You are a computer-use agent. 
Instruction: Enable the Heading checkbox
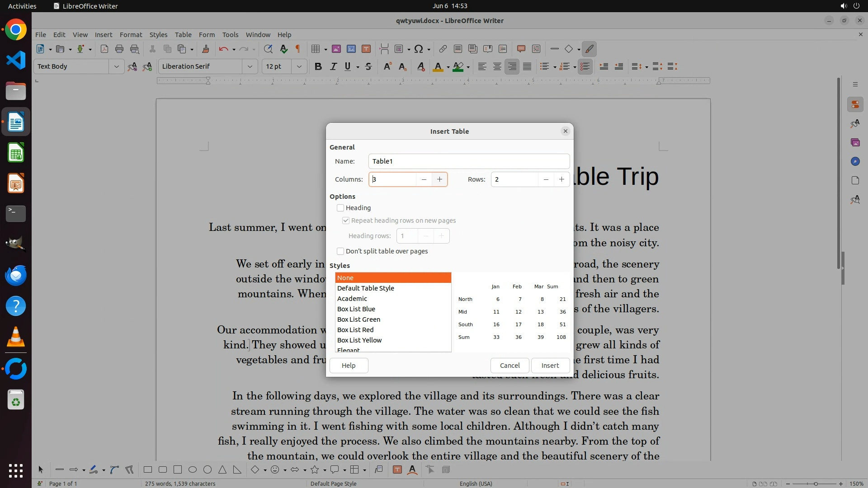pyautogui.click(x=340, y=208)
